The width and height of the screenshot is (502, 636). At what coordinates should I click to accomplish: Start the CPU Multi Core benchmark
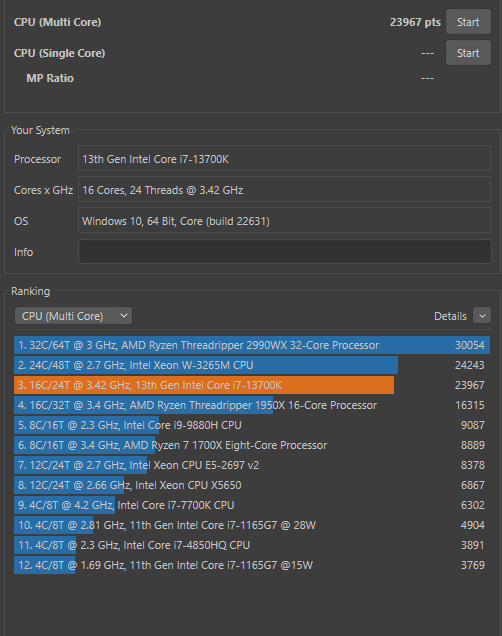coord(468,22)
